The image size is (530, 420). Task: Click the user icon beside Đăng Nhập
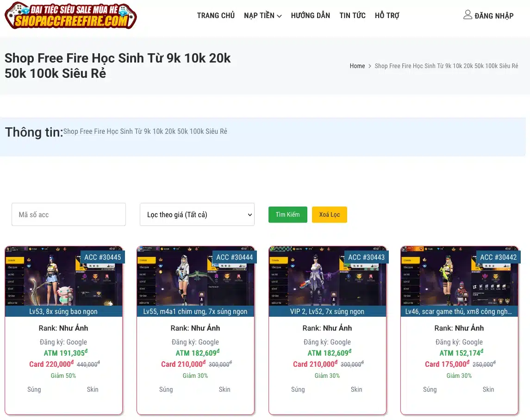tap(468, 14)
